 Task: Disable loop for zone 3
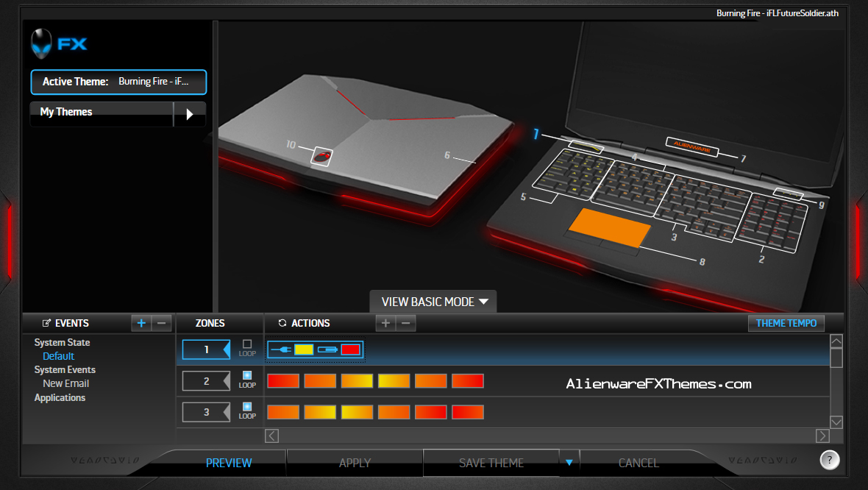[247, 406]
